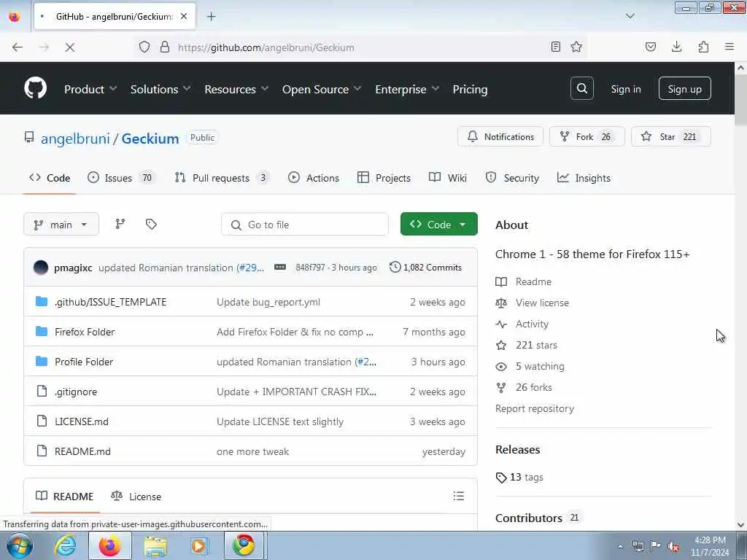Open File Explorer from the taskbar
Screen dimensions: 747x560
(x=155, y=545)
